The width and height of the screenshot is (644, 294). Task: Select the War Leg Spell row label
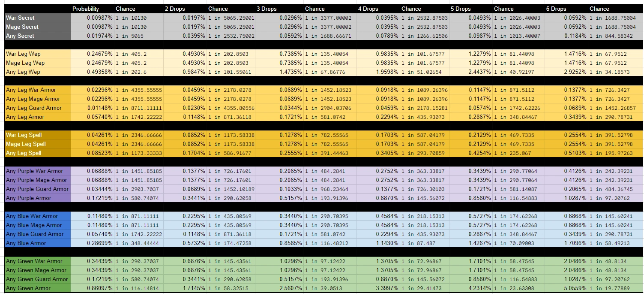[x=24, y=135]
